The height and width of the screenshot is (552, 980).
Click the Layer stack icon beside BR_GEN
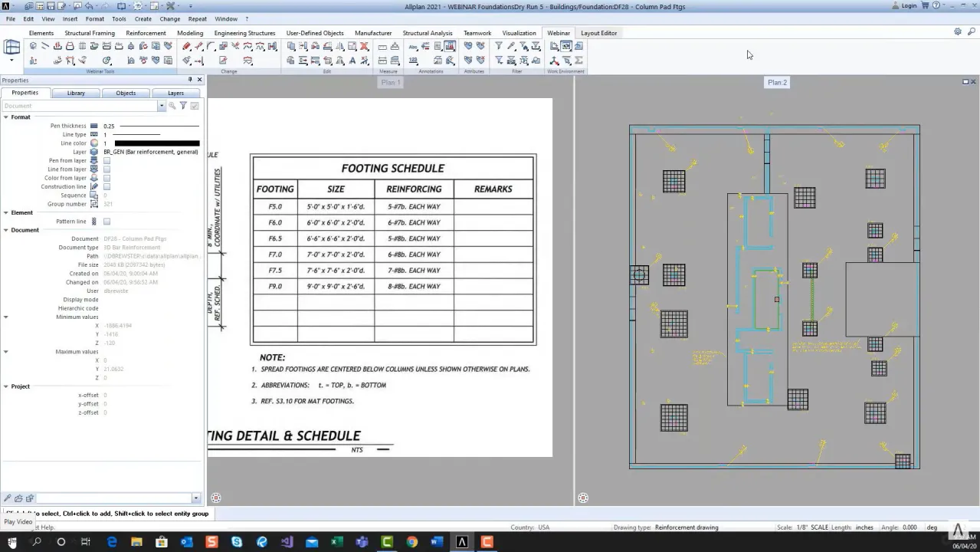pyautogui.click(x=93, y=152)
